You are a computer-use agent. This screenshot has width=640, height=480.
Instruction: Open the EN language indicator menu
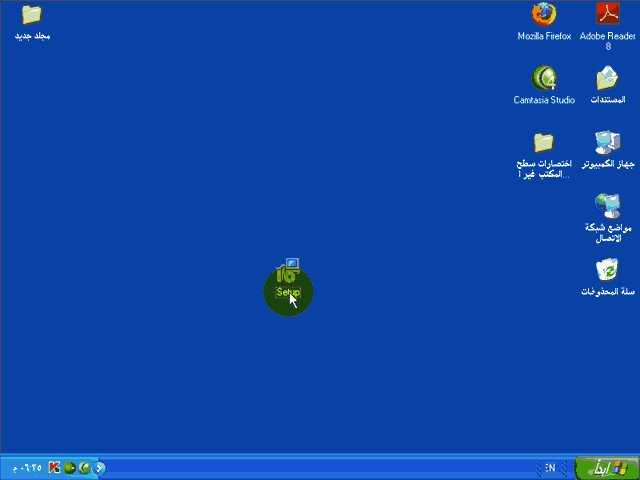click(550, 467)
